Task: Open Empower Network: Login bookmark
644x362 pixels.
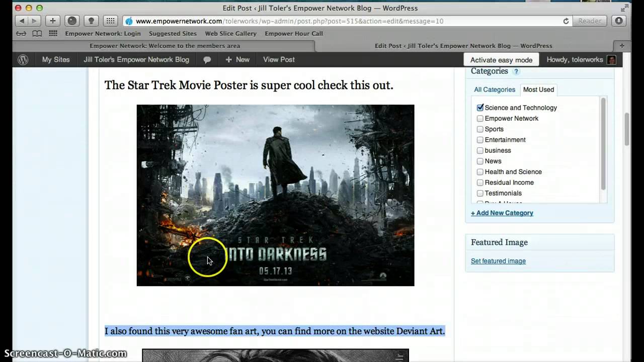Action: click(103, 34)
